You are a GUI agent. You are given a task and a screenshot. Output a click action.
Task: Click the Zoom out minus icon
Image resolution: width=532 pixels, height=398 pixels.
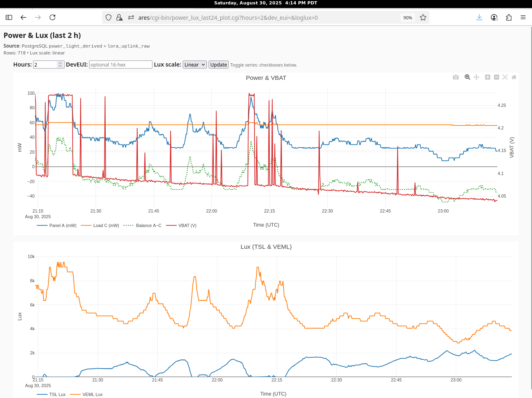[x=497, y=77]
